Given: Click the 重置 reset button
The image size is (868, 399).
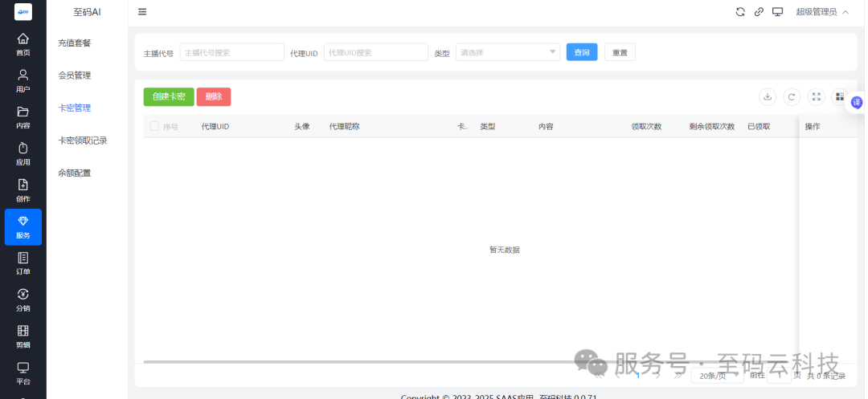Looking at the screenshot, I should click(x=620, y=52).
